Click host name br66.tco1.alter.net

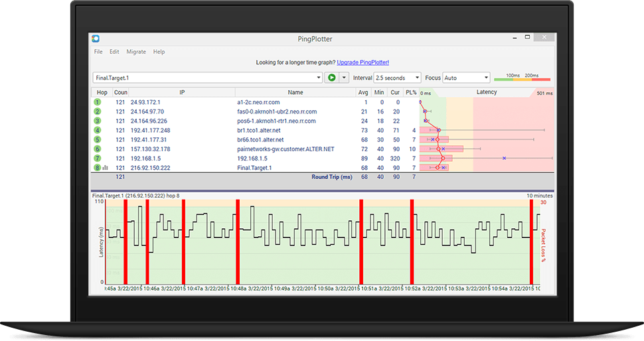pyautogui.click(x=260, y=140)
